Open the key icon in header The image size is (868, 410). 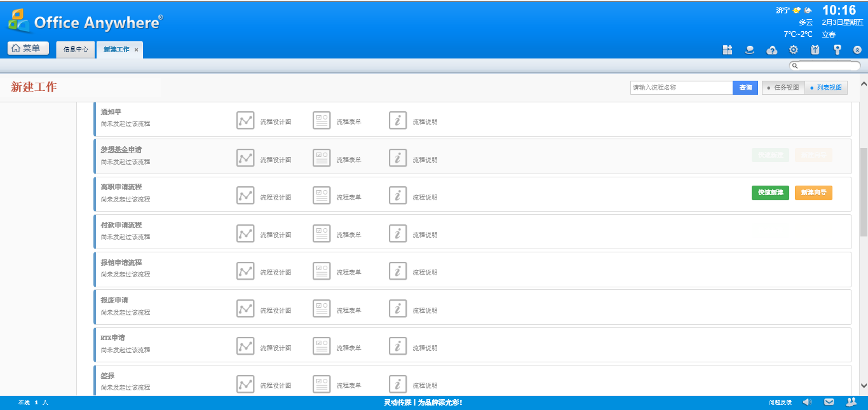(837, 50)
